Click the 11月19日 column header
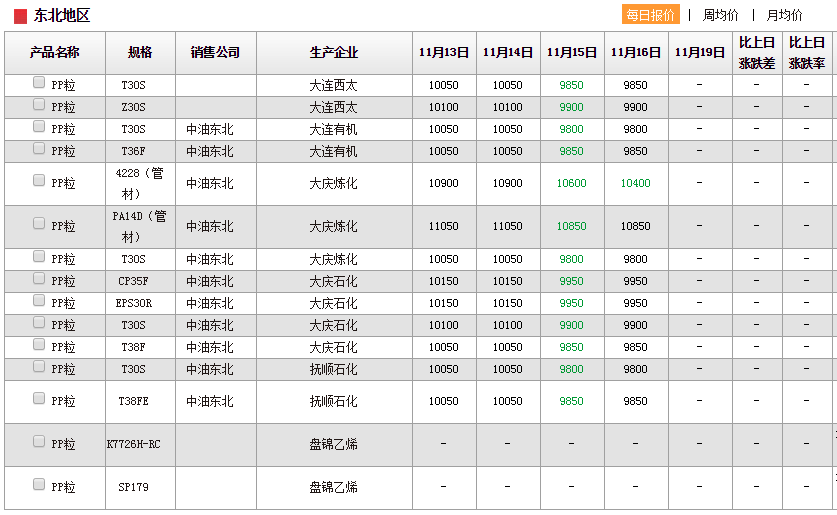This screenshot has width=837, height=515. [700, 53]
